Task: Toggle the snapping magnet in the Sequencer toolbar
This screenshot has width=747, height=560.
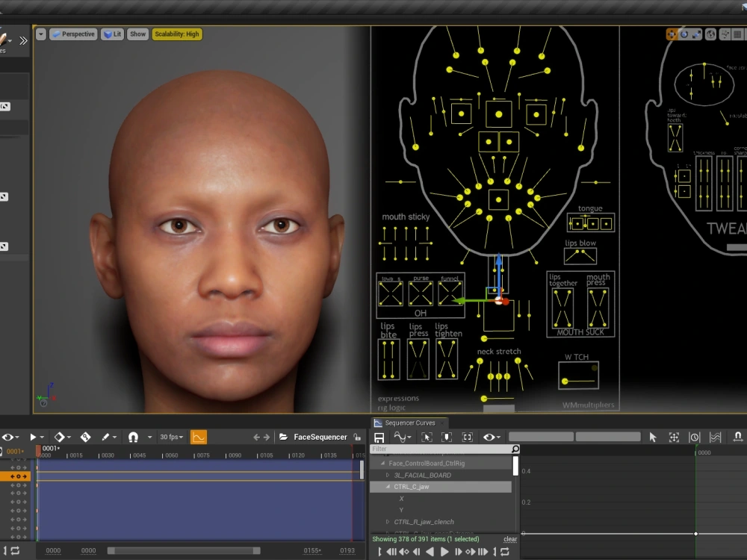Action: 134,437
